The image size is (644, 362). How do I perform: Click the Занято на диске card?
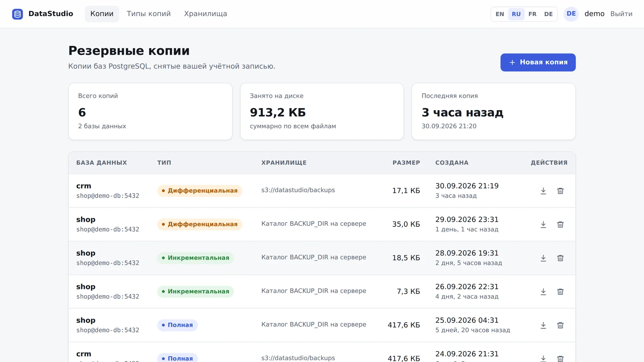(x=322, y=111)
